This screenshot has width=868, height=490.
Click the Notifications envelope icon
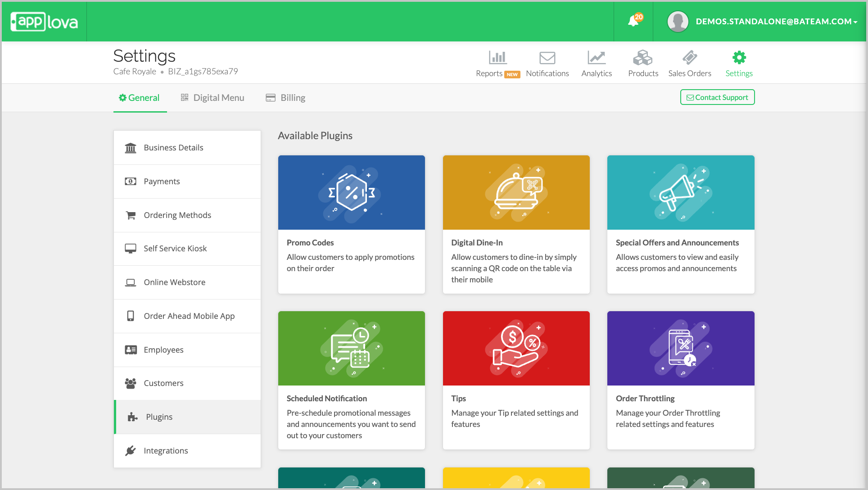[x=547, y=58]
